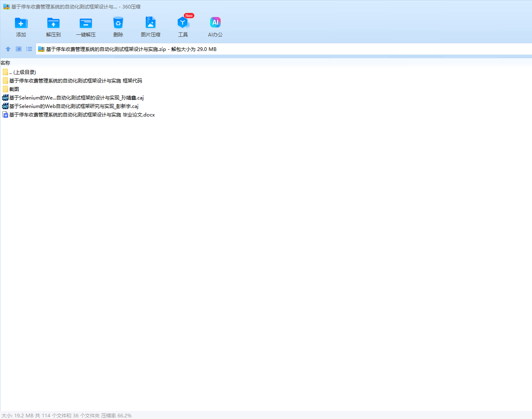Open the 图片压缩 (Image compress) tool
Image resolution: width=532 pixels, height=419 pixels.
pos(150,23)
